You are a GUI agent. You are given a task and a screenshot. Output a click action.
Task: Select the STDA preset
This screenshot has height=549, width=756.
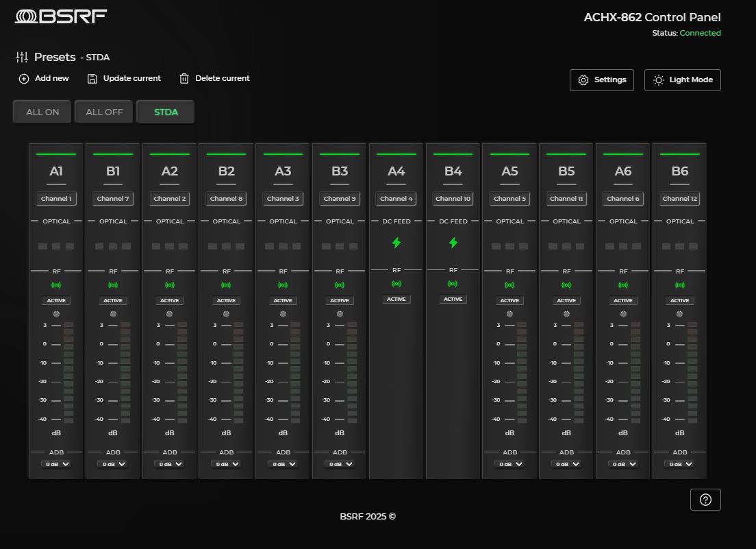pyautogui.click(x=166, y=112)
